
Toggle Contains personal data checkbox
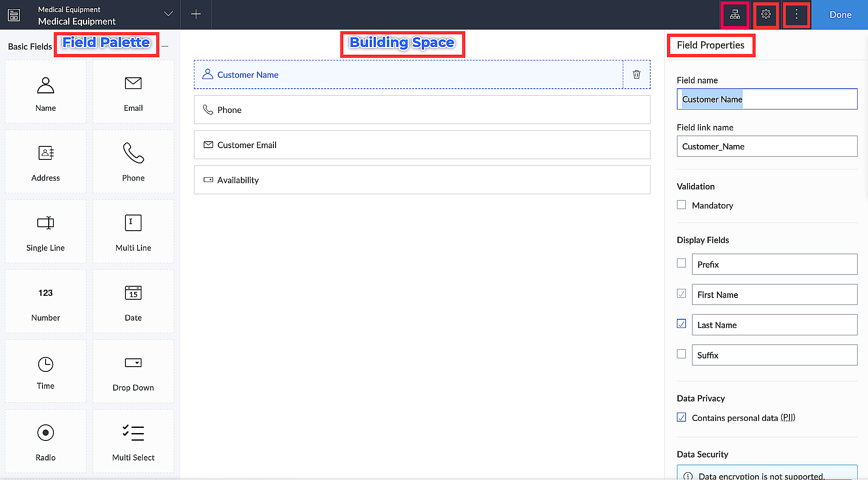click(681, 417)
